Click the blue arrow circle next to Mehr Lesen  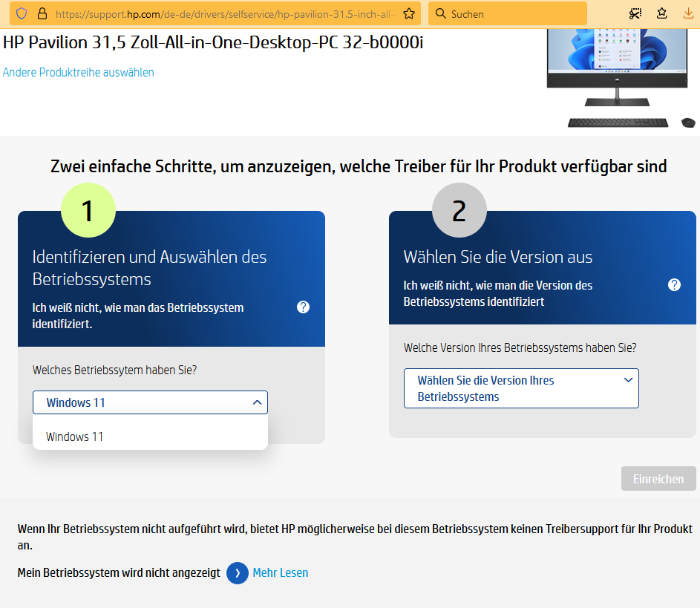tap(238, 573)
